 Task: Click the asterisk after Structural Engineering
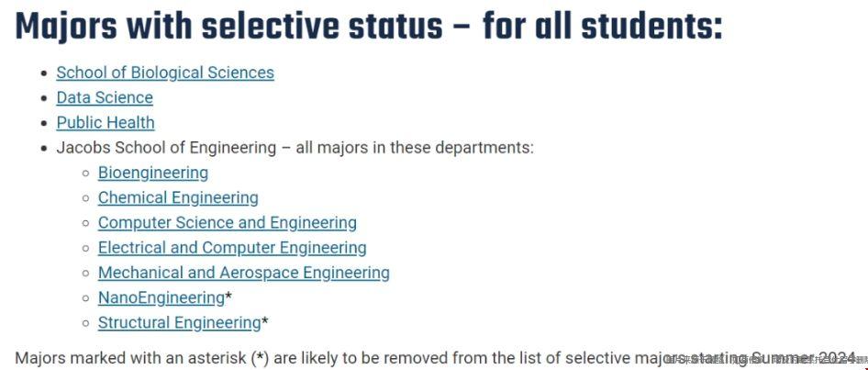tap(264, 321)
